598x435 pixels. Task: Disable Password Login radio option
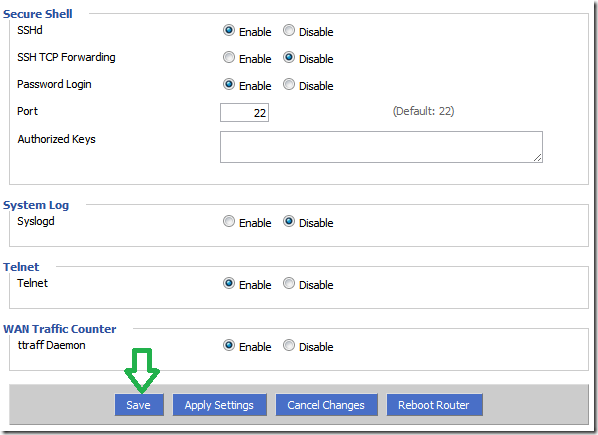coord(289,84)
